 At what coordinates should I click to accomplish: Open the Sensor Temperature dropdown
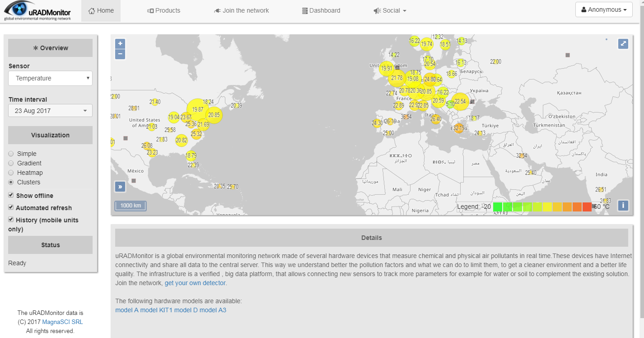coord(50,78)
